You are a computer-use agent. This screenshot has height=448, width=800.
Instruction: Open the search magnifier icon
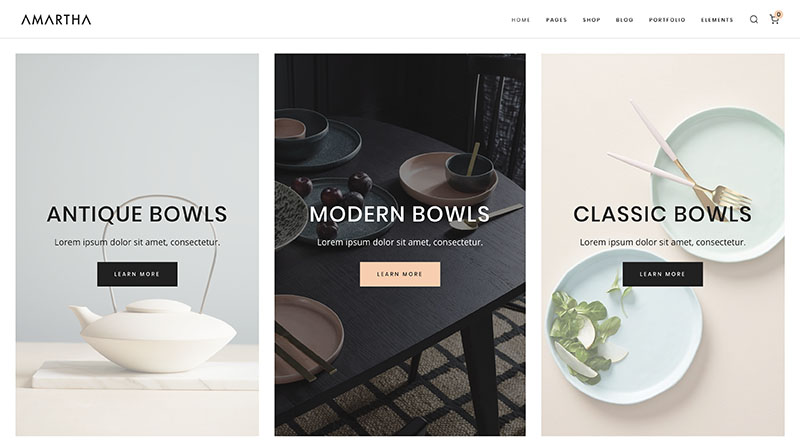754,19
